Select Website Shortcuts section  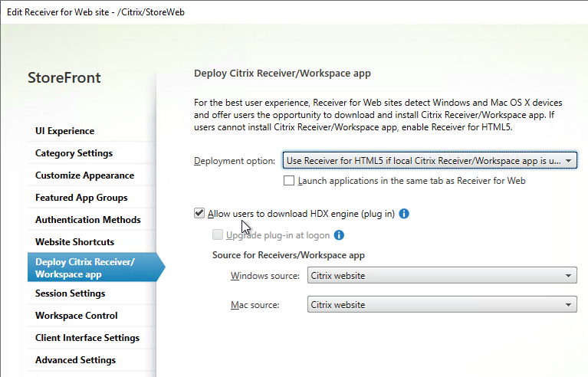click(x=92, y=241)
